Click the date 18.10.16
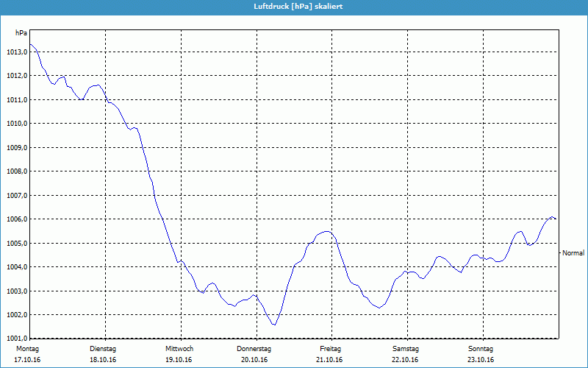Screen dimensions: 588x368 103,360
